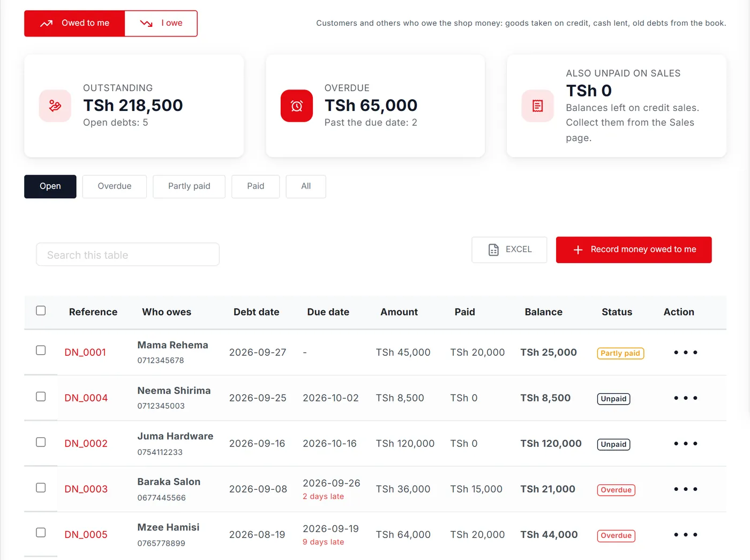
Task: Open debt reference DN_0003
Action: 86,489
